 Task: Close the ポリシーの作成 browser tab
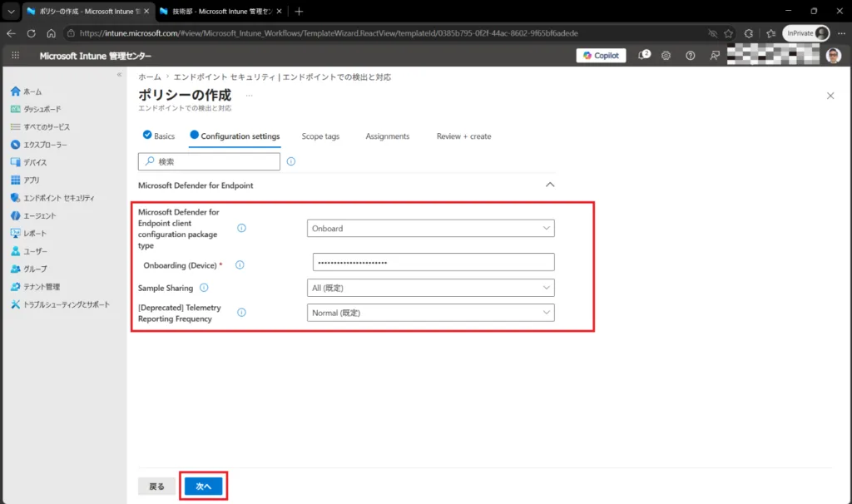[146, 11]
